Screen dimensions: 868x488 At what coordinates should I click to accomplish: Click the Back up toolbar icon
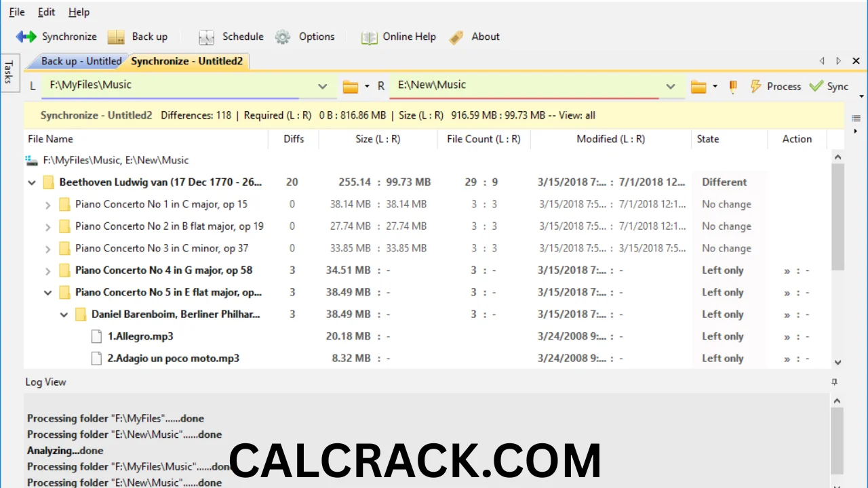[x=116, y=37]
